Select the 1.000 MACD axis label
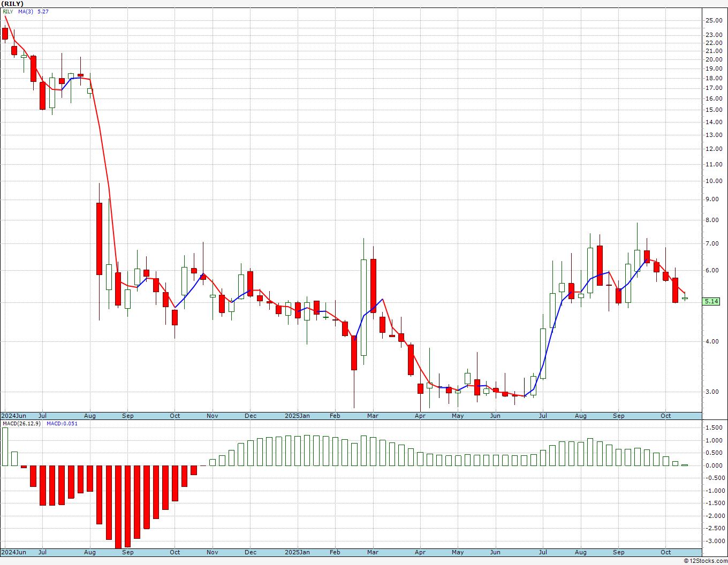 pos(714,440)
